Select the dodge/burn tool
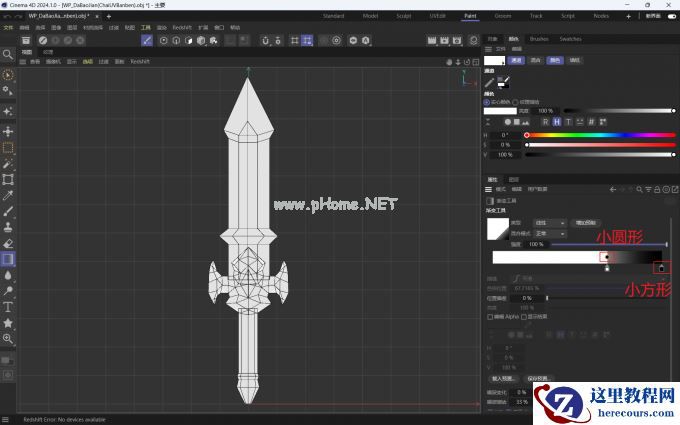 8,291
